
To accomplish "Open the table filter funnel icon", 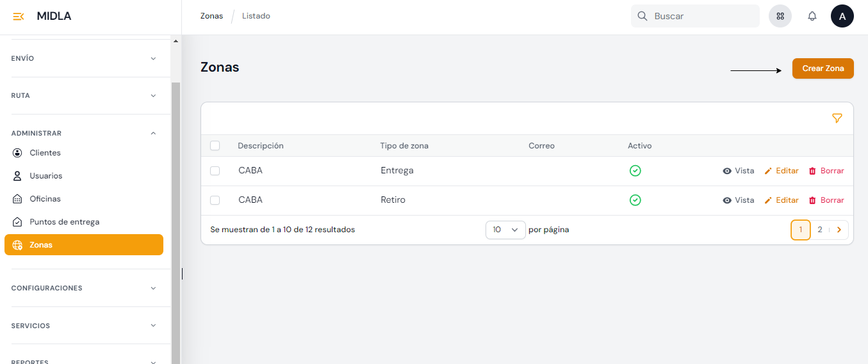I will pyautogui.click(x=837, y=118).
